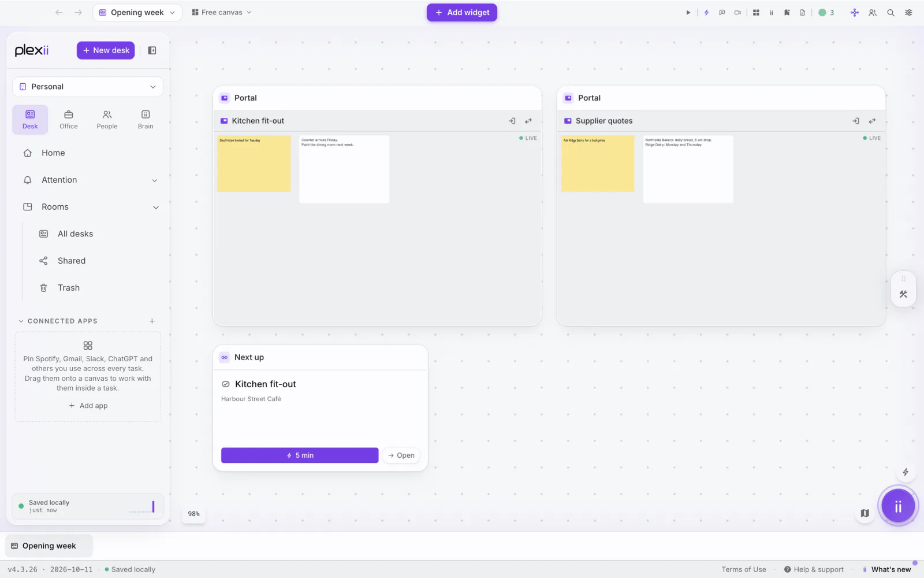Expand the Attention section chevron
The width and height of the screenshot is (924, 578).
(154, 180)
